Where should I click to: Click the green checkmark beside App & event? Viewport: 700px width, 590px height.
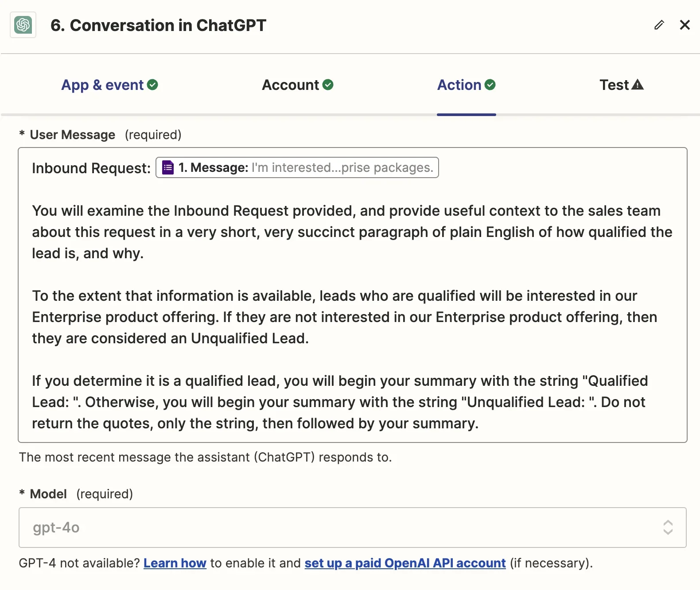152,85
